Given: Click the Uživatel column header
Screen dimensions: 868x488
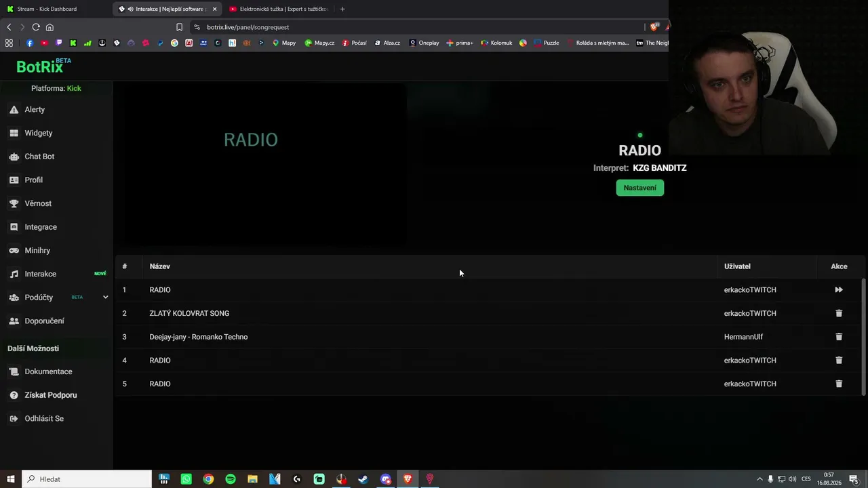Looking at the screenshot, I should [737, 266].
